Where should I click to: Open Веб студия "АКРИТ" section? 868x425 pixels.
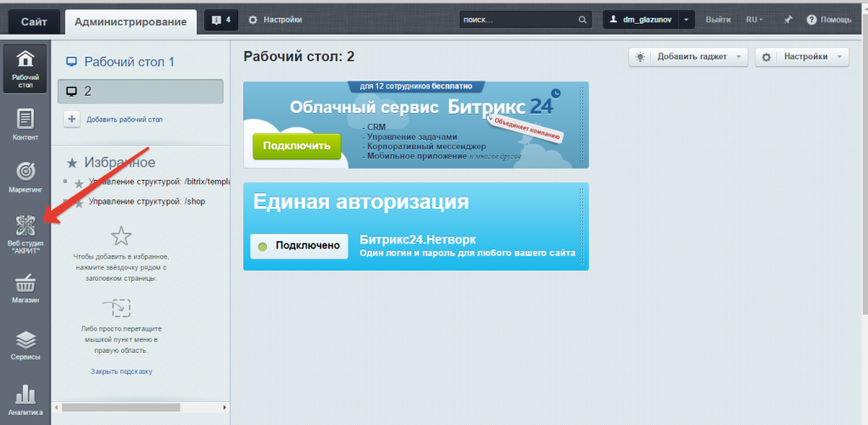[x=25, y=234]
